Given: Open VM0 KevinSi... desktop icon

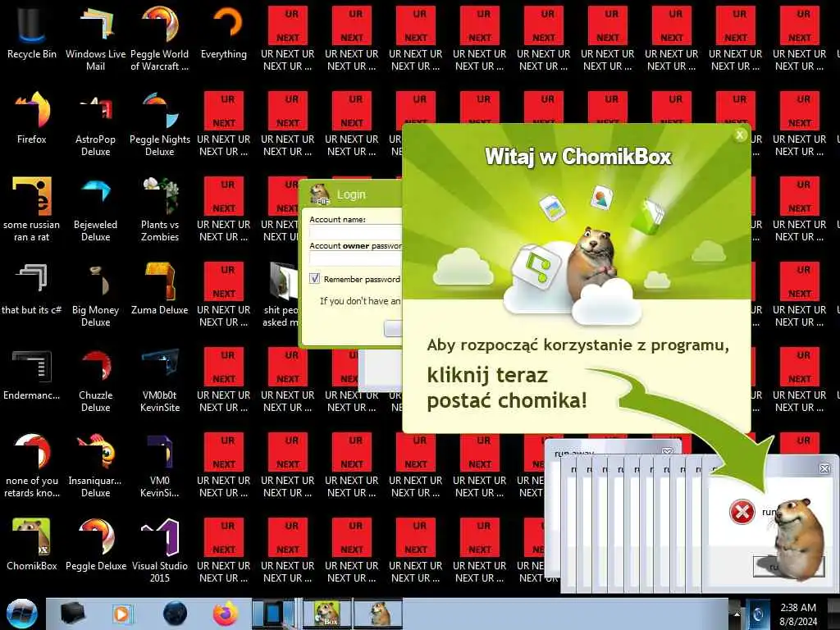Looking at the screenshot, I should 160,465.
